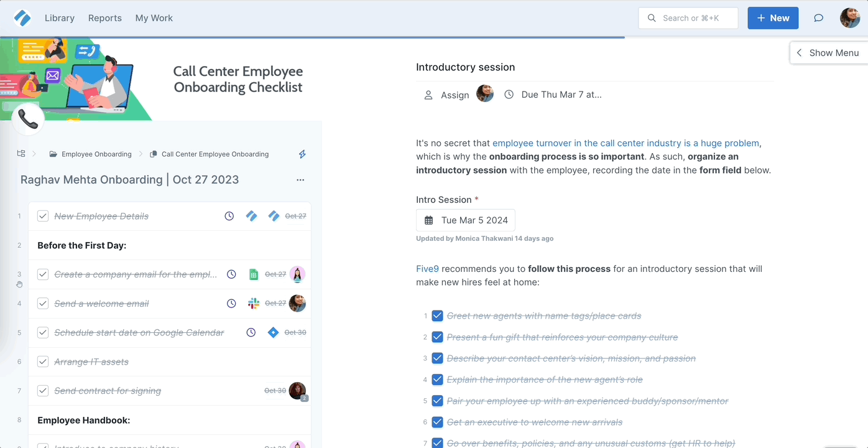868x448 pixels.
Task: Uncheck Send contract for signing task
Action: tap(43, 391)
